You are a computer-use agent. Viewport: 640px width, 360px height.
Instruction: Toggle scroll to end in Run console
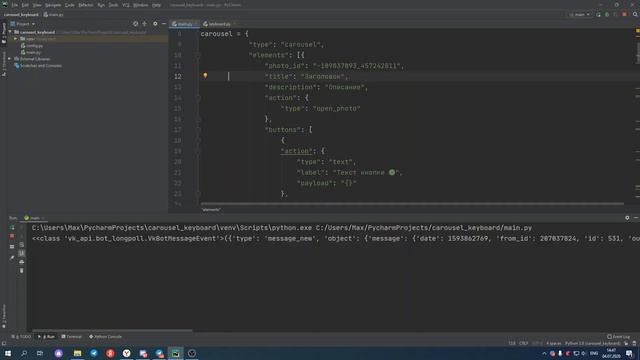(22, 253)
